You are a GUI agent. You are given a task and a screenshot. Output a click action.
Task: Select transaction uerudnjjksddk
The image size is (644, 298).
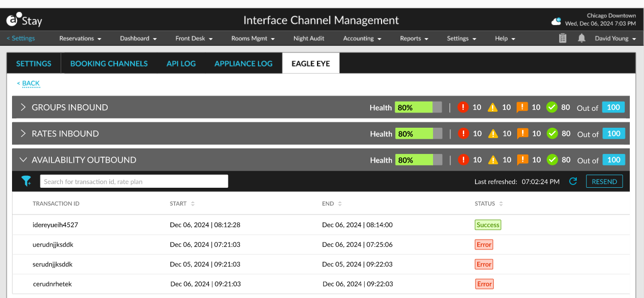[53, 245]
